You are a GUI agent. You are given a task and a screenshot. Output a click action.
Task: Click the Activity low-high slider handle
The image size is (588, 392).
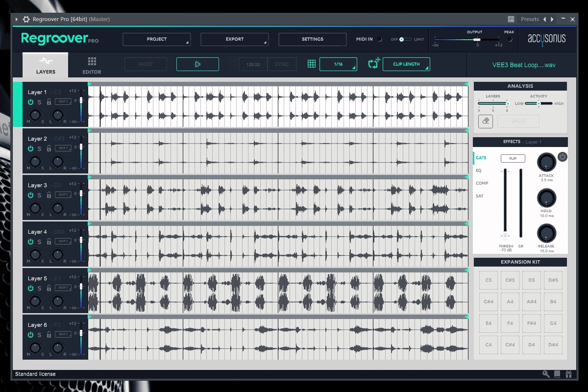tap(539, 103)
